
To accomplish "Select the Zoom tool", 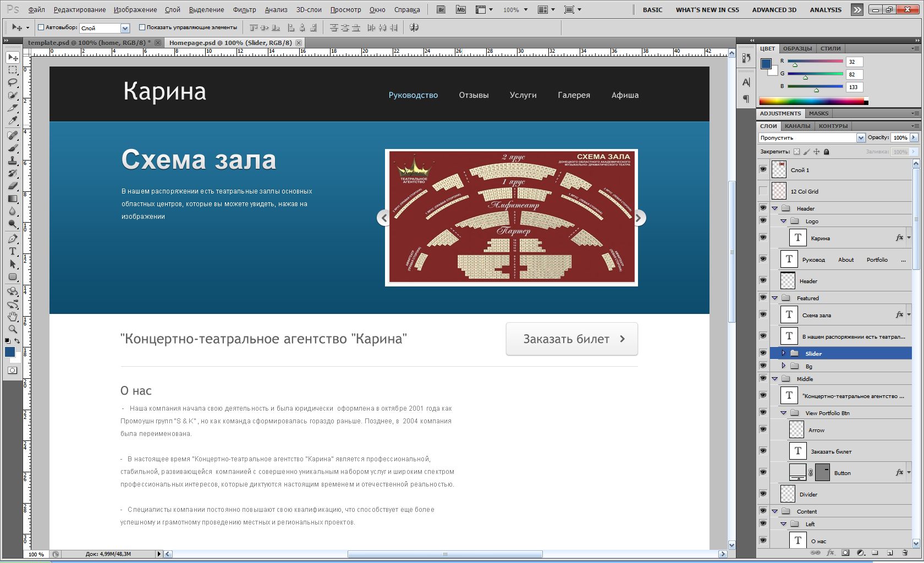I will 13,329.
